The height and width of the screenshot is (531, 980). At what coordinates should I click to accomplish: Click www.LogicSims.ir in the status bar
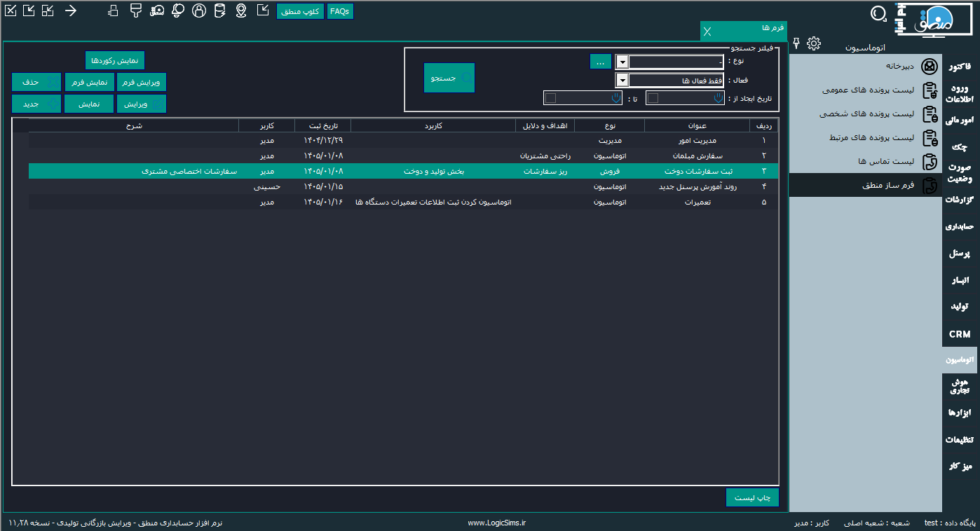tap(496, 523)
